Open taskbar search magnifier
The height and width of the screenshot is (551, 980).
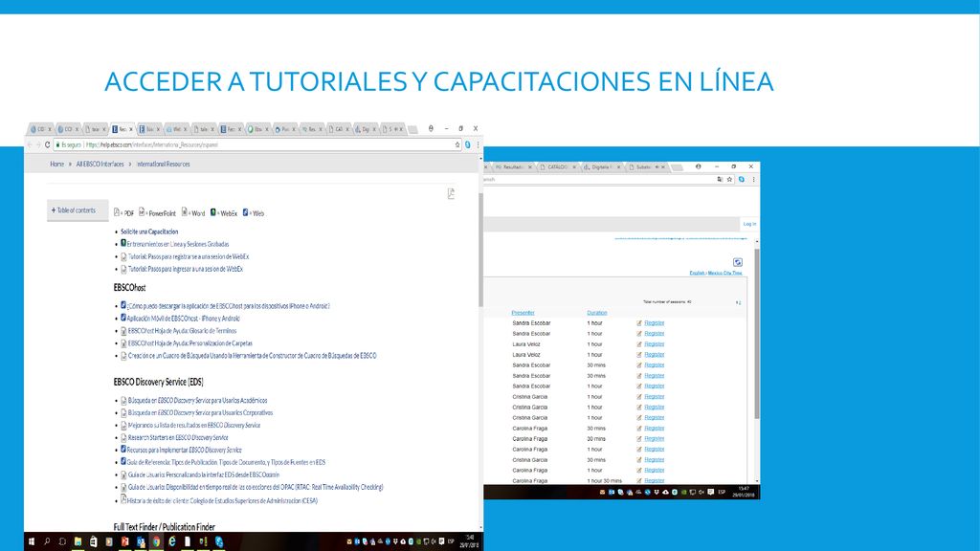tap(47, 541)
